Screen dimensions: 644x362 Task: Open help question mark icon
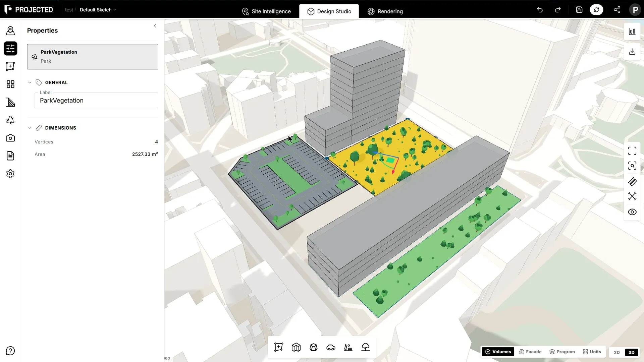(x=10, y=351)
